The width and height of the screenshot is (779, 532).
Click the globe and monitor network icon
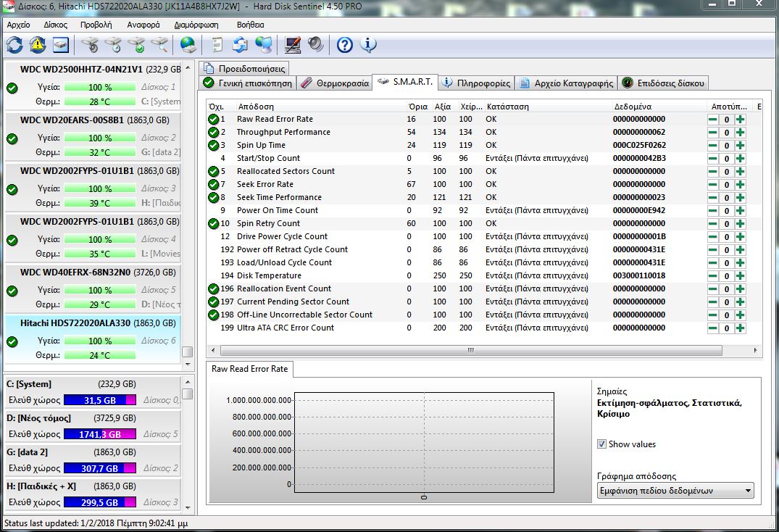click(263, 45)
